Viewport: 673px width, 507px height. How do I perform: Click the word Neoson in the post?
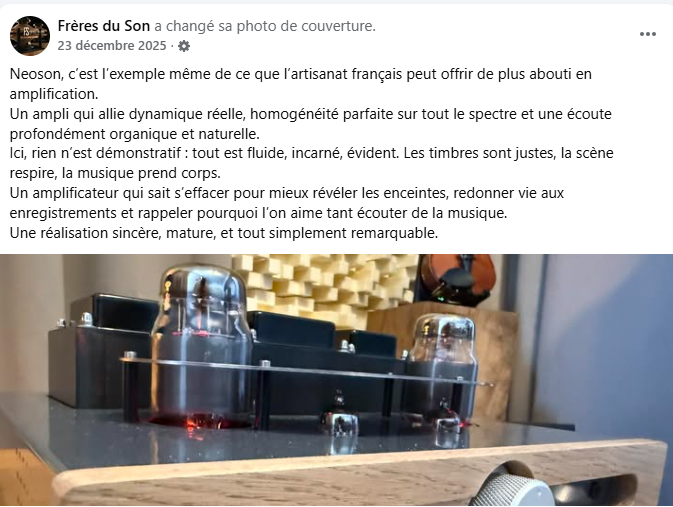(36, 74)
